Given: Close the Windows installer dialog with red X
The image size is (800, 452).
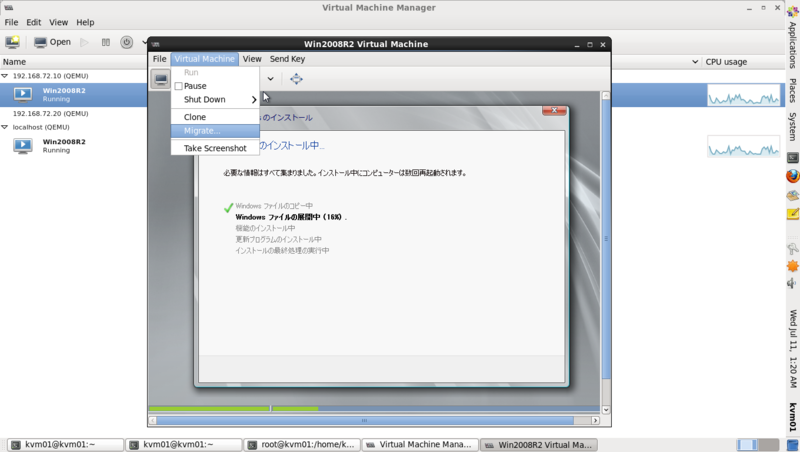Looking at the screenshot, I should coord(555,110).
